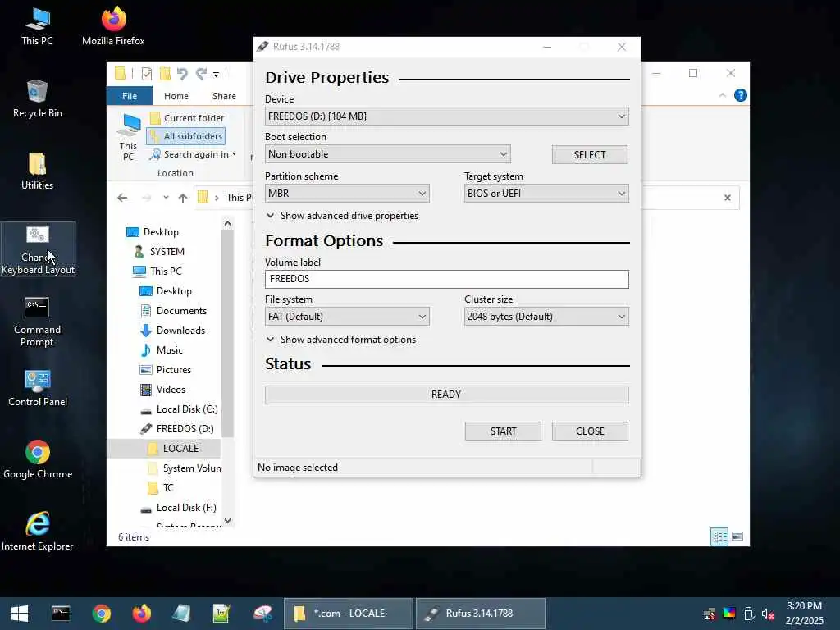Launch Command Prompt desktop shortcut
The width and height of the screenshot is (840, 630).
coord(37,322)
